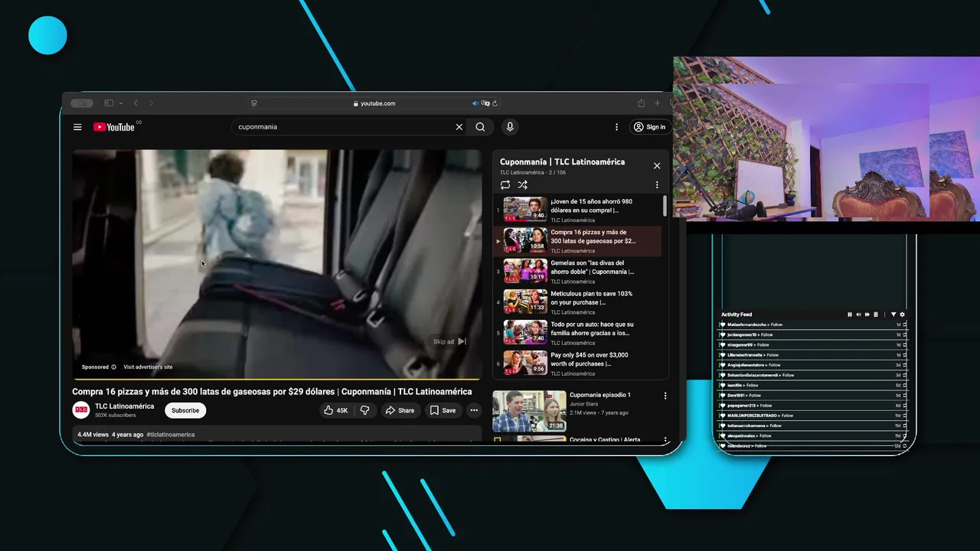This screenshot has width=980, height=551.
Task: Filter Activity Feed events
Action: [893, 315]
